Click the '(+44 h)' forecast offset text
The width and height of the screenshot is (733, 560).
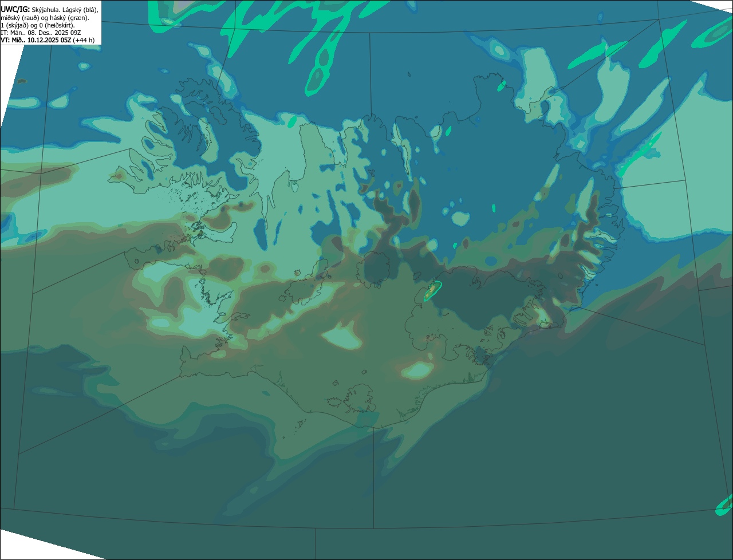pos(84,40)
